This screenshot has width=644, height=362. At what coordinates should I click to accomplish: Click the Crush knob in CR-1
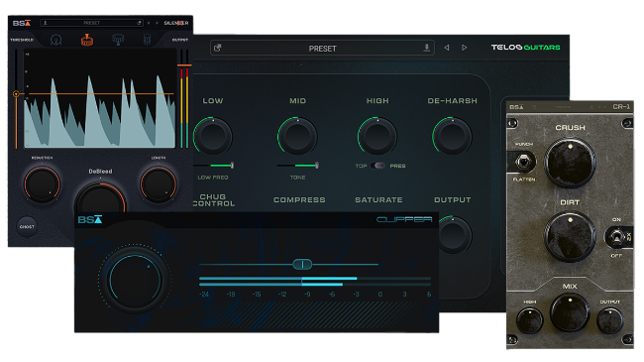coord(570,163)
